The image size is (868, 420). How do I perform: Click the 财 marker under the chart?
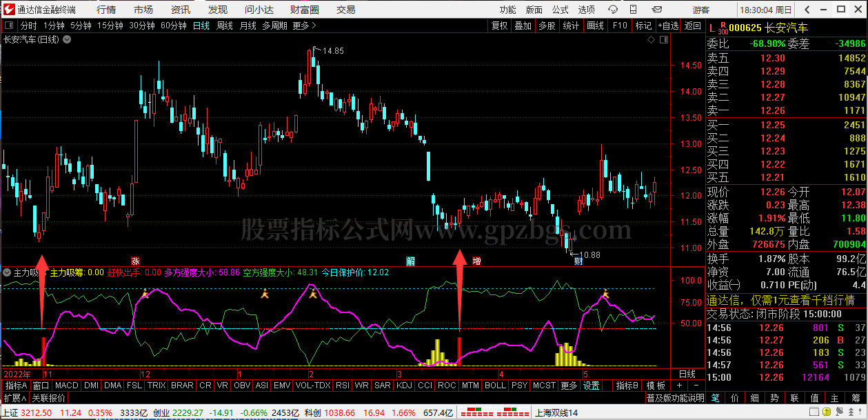(x=578, y=261)
